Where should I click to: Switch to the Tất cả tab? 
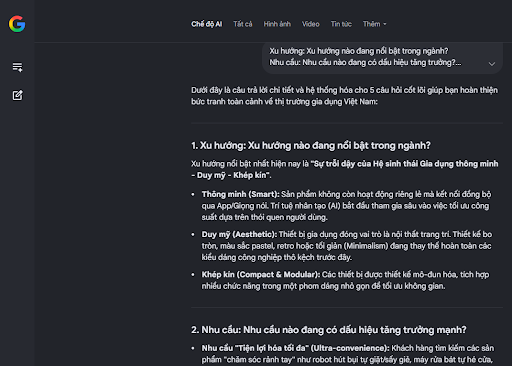[x=243, y=24]
